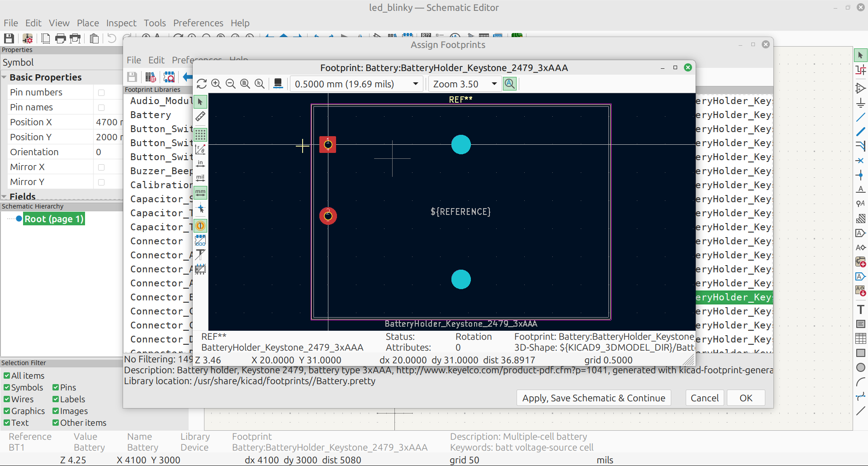The width and height of the screenshot is (868, 466).
Task: Uncheck Wires in Selection Filter
Action: click(7, 399)
